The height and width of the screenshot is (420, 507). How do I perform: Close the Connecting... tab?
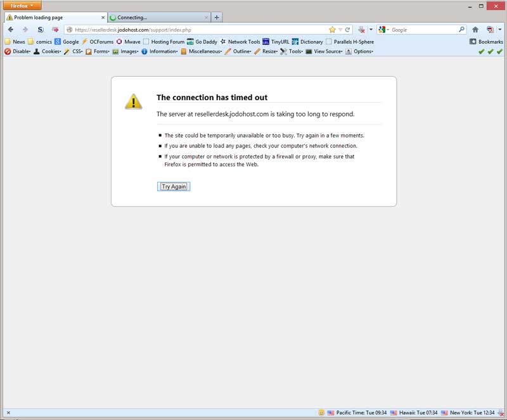[x=207, y=18]
